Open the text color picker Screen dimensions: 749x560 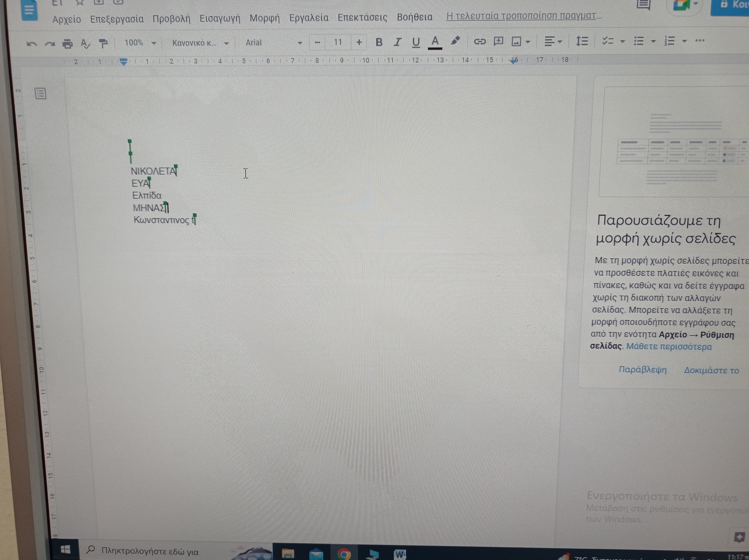pos(435,42)
